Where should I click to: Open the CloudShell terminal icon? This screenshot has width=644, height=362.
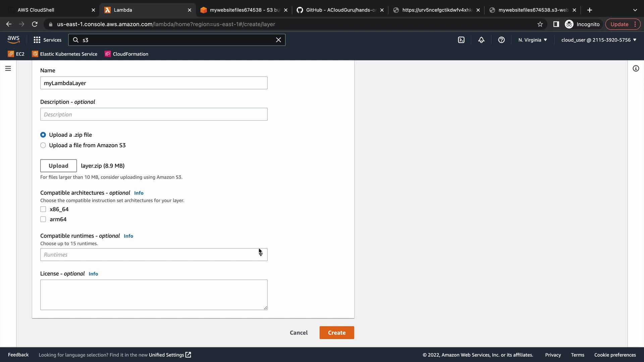461,40
